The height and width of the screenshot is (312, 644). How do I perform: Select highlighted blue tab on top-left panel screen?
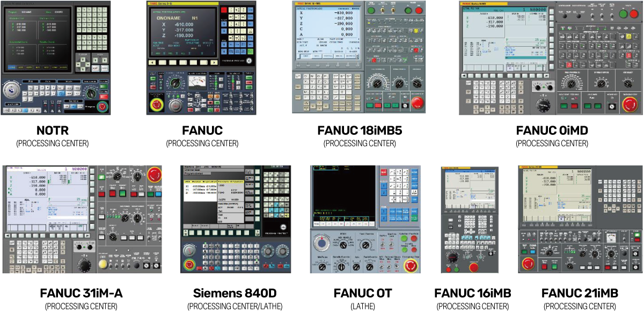(x=12, y=68)
